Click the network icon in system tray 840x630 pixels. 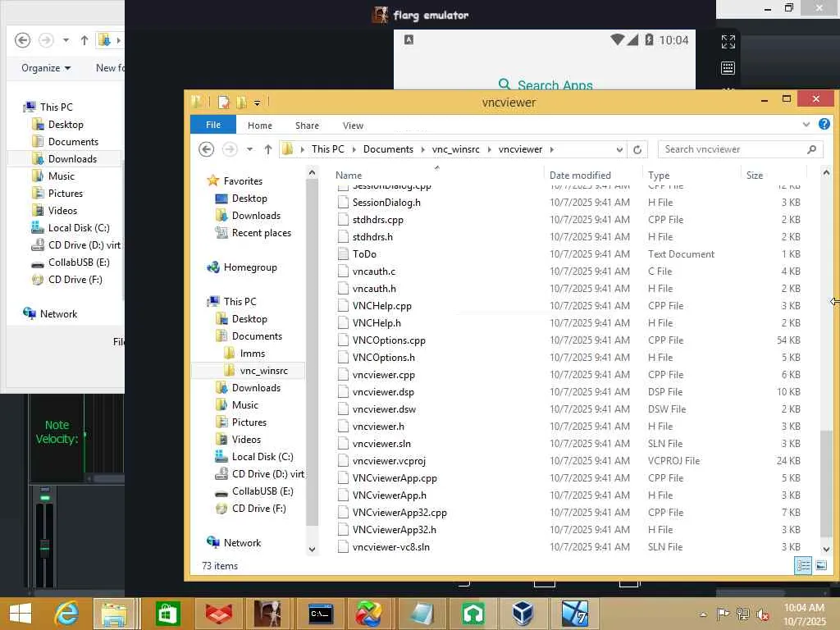(743, 614)
